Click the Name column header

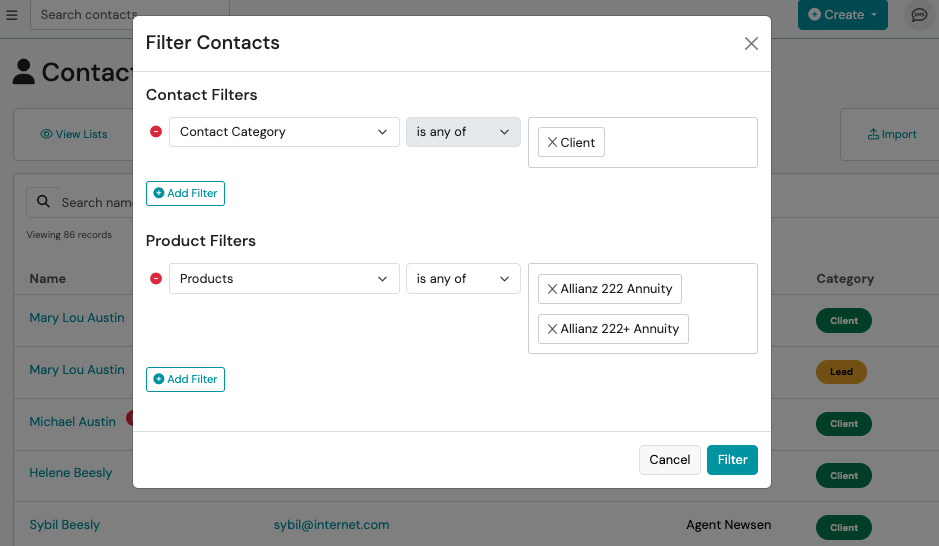pos(48,278)
